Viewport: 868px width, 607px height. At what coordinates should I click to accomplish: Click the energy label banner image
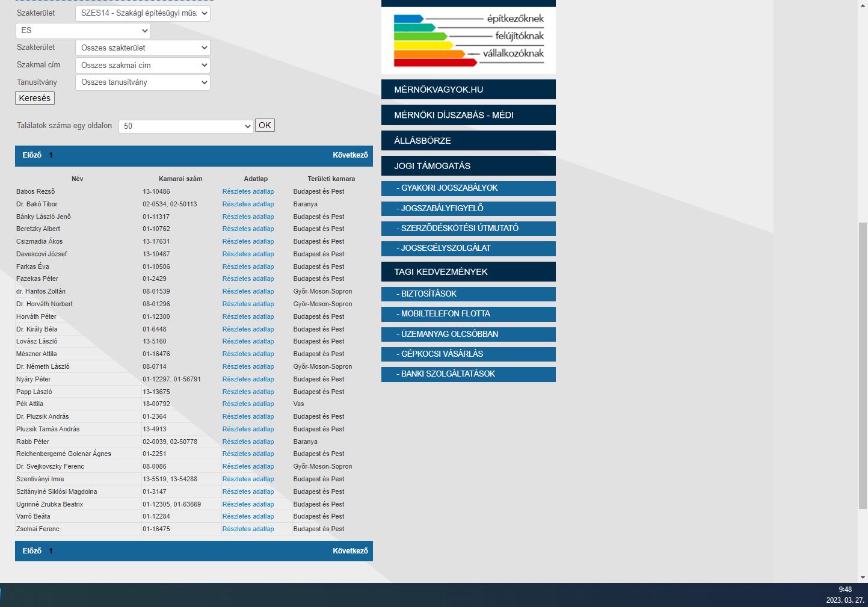click(469, 40)
